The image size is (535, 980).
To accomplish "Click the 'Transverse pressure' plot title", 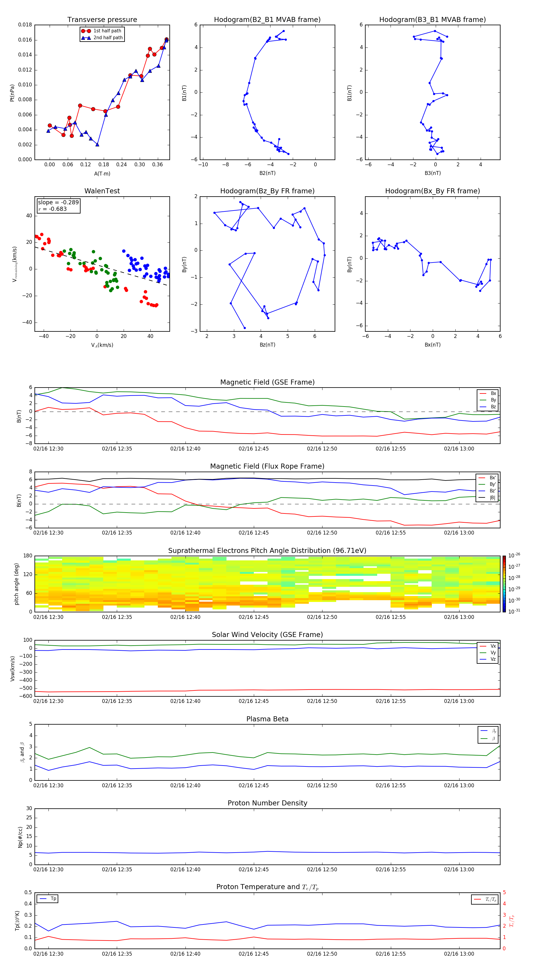I will [x=102, y=20].
